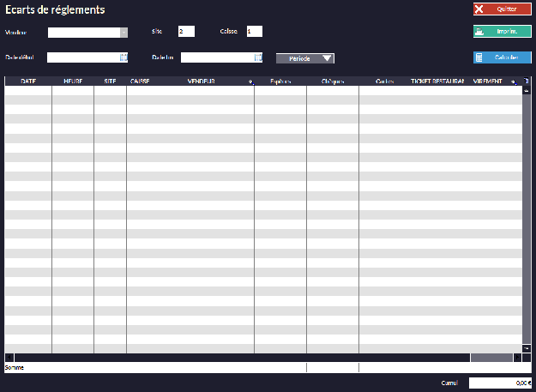Click the search icon in VIREMENT column header

[x=513, y=82]
